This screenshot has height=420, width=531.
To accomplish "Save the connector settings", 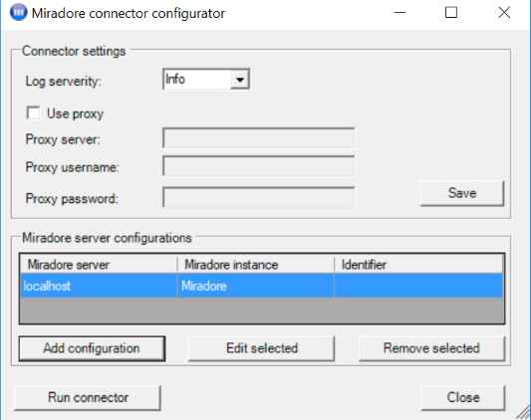I will coord(462,193).
